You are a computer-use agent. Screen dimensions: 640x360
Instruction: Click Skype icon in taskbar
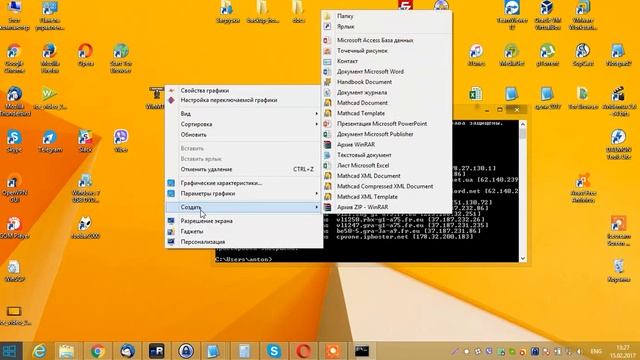(274, 351)
